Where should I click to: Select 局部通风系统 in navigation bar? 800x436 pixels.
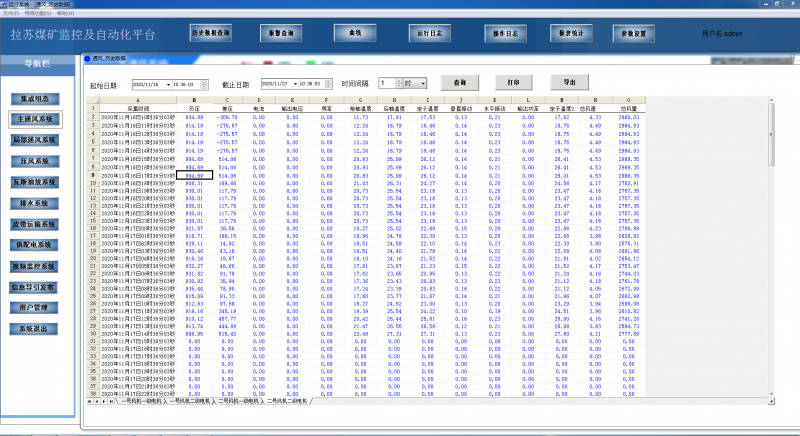pos(35,140)
